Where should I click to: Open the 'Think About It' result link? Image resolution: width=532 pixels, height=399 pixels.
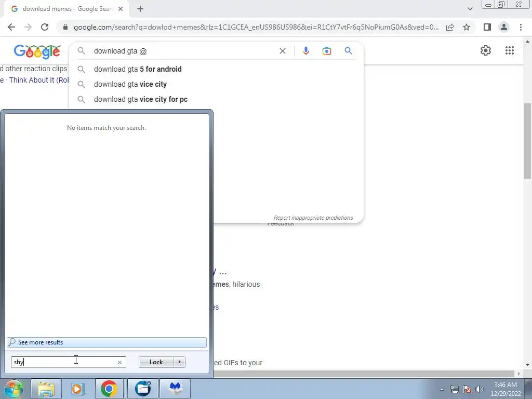pyautogui.click(x=38, y=80)
